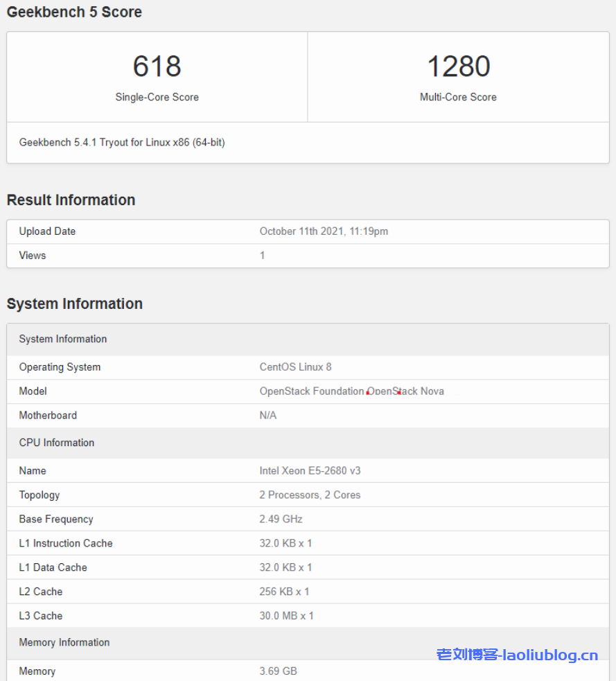Click the Geekbench 5.4.1 Tryout version text
This screenshot has width=616, height=681.
coord(122,142)
